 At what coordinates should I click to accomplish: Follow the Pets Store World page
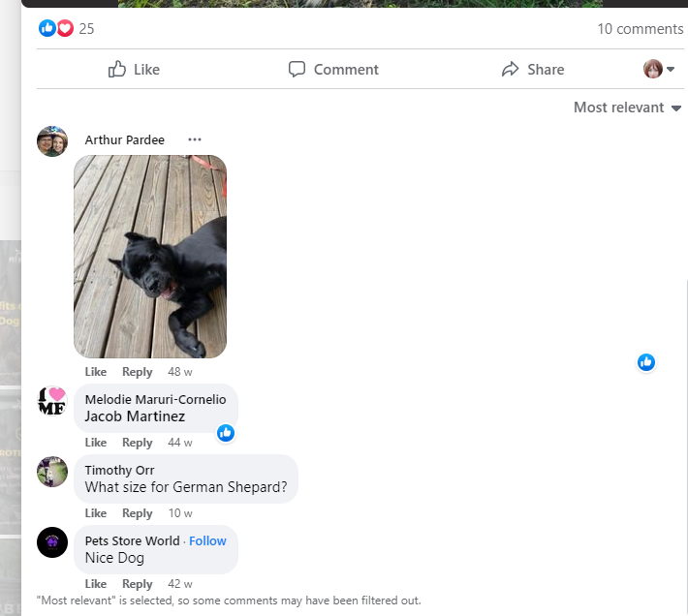(x=207, y=540)
